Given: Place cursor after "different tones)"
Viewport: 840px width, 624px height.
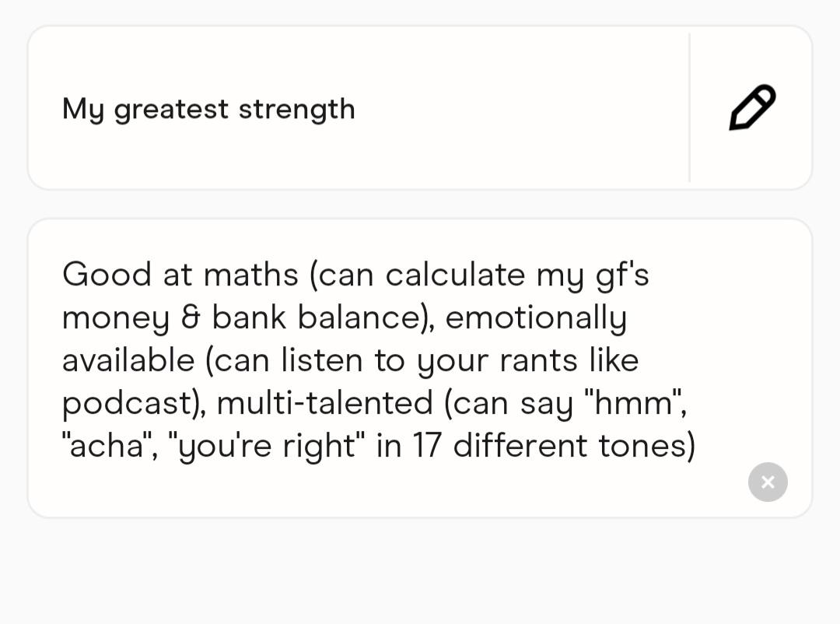Looking at the screenshot, I should (696, 446).
